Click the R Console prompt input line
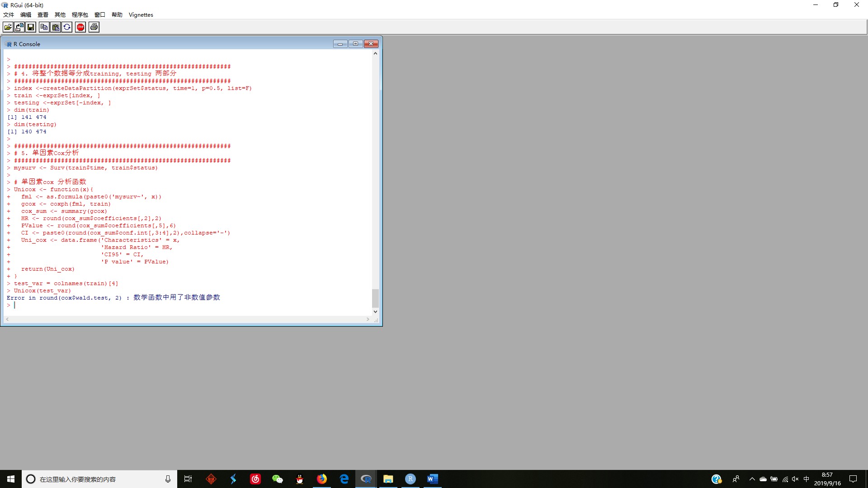 188,305
